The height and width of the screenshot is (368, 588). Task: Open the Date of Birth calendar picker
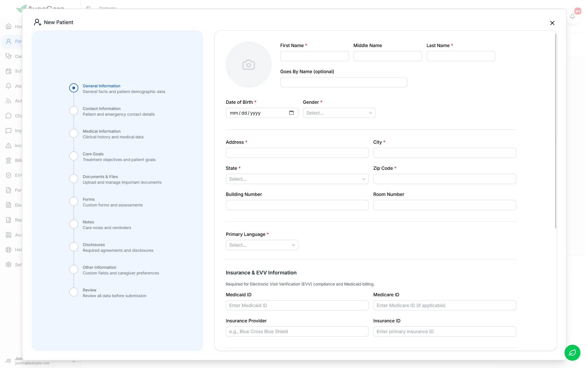[x=291, y=113]
